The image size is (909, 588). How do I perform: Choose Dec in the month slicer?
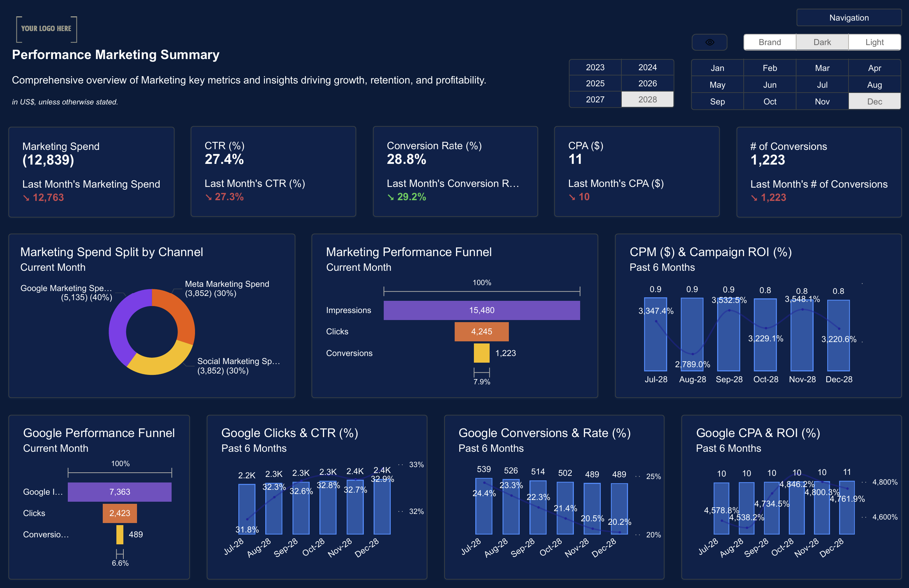[874, 102]
